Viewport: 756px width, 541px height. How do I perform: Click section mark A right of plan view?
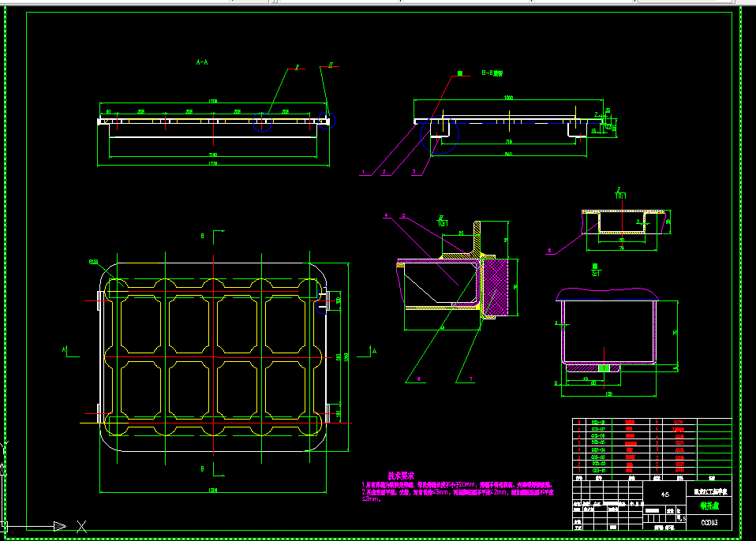[374, 351]
